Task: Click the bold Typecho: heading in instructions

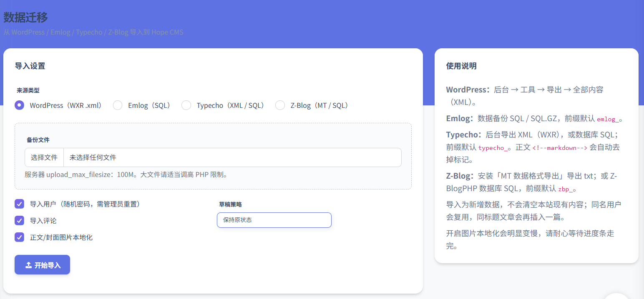Action: click(464, 135)
